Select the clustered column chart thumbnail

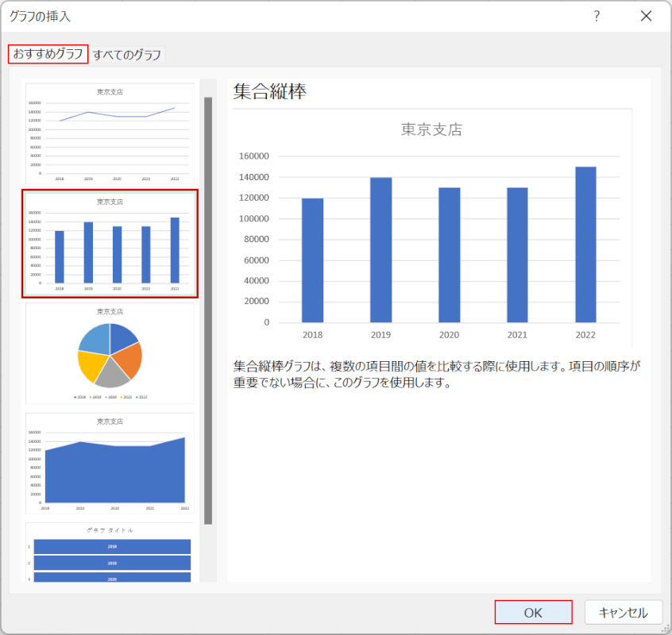pyautogui.click(x=110, y=243)
